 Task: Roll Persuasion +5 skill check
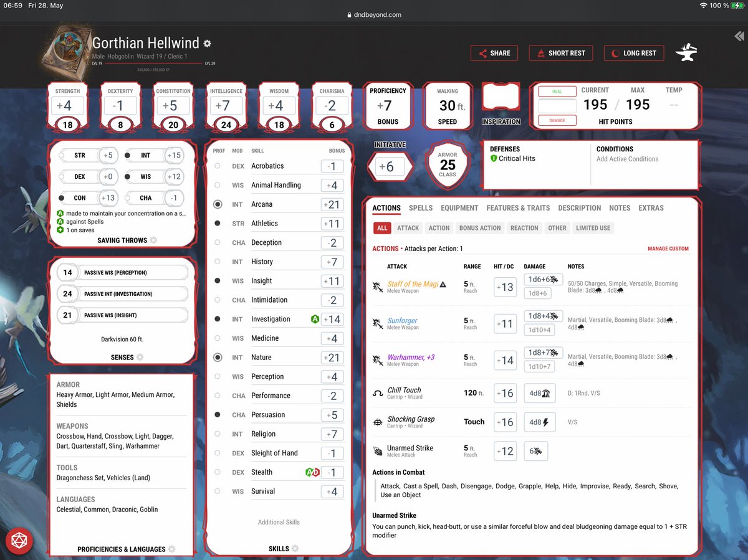pyautogui.click(x=332, y=415)
